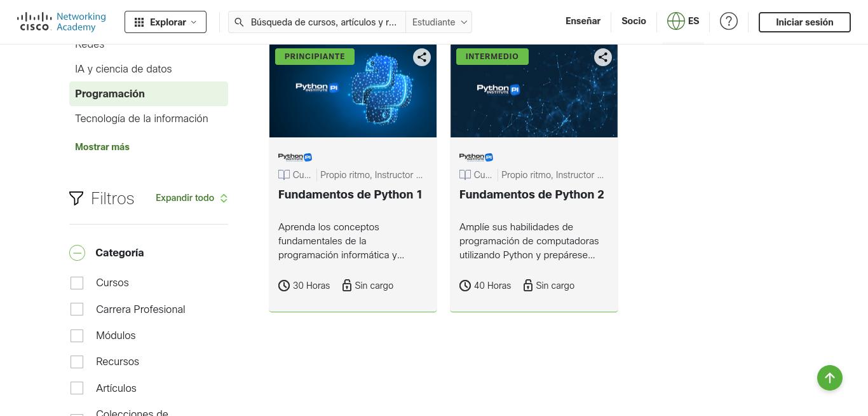Open the Explorar menu
This screenshot has height=416, width=868.
[x=165, y=22]
